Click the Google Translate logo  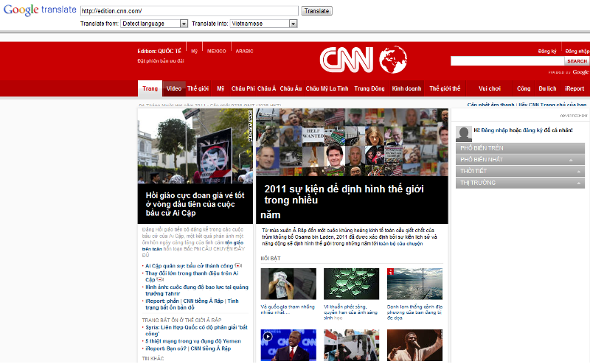click(40, 10)
